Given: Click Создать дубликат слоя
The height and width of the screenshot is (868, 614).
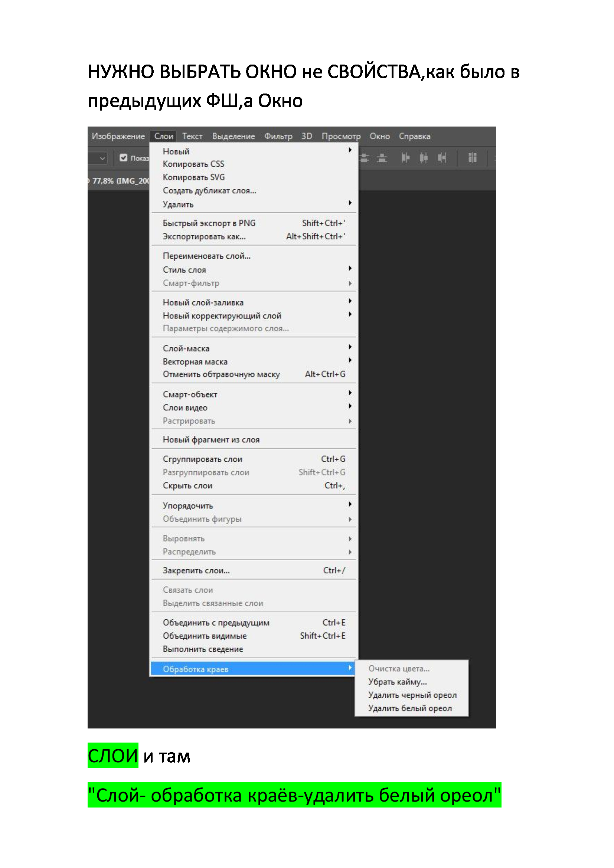Looking at the screenshot, I should [209, 190].
